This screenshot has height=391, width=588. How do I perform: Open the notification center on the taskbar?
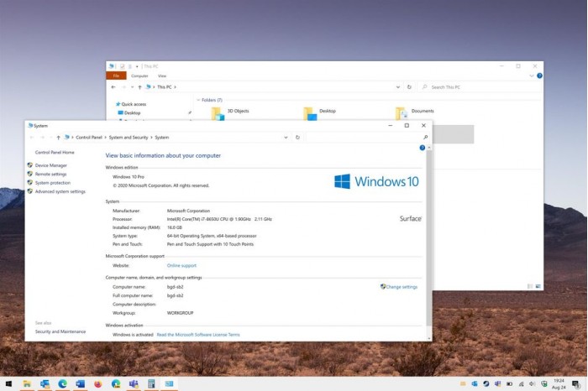pos(578,383)
